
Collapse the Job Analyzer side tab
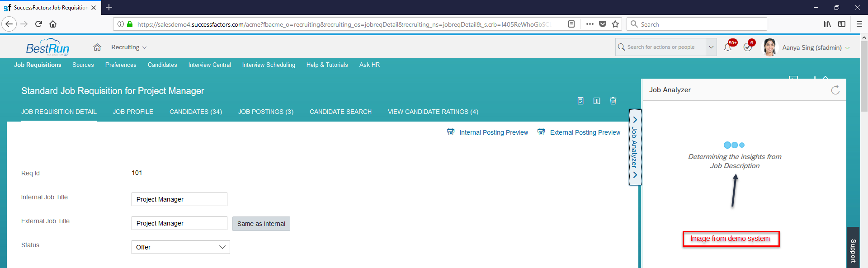635,147
